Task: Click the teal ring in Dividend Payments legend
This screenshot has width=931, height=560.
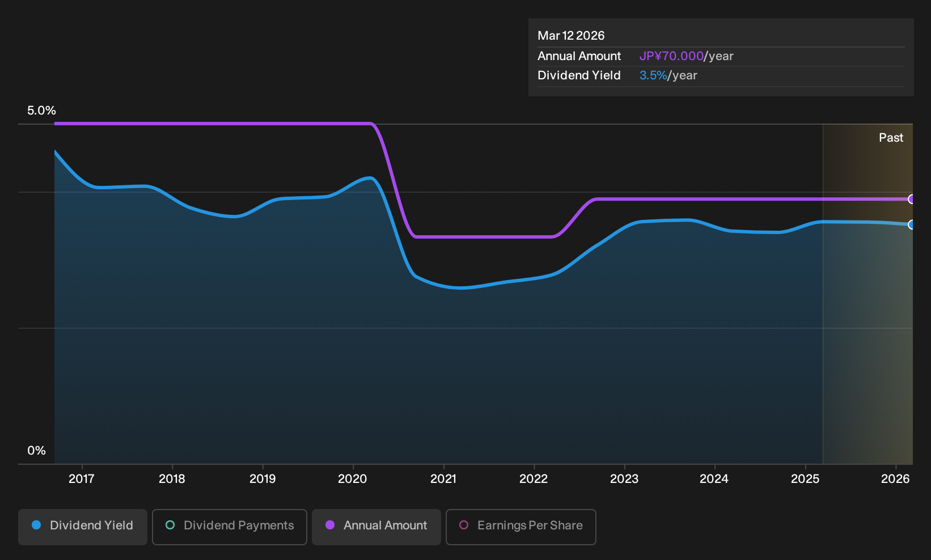Action: click(170, 525)
